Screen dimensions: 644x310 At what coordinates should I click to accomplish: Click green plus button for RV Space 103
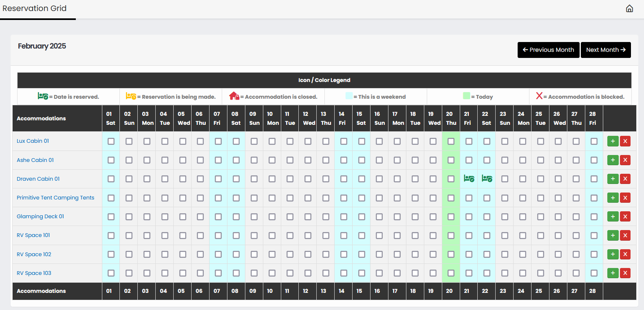[613, 273]
